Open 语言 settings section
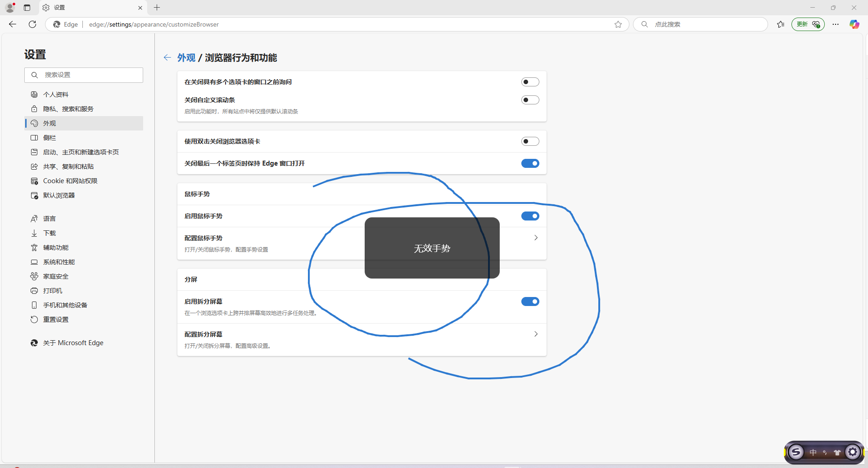Screen dimensions: 868x468 (84, 219)
